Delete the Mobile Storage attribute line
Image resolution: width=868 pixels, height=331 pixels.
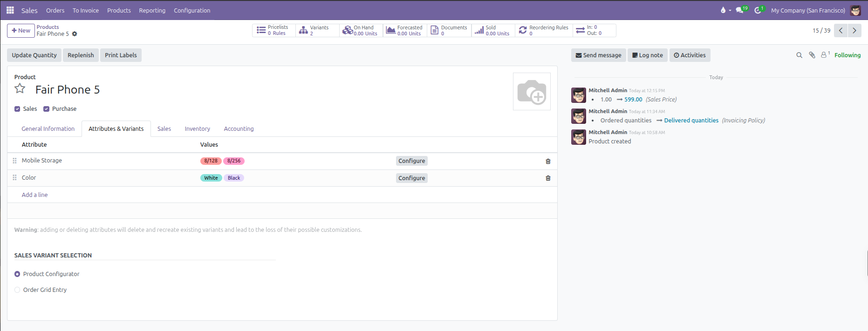(548, 161)
